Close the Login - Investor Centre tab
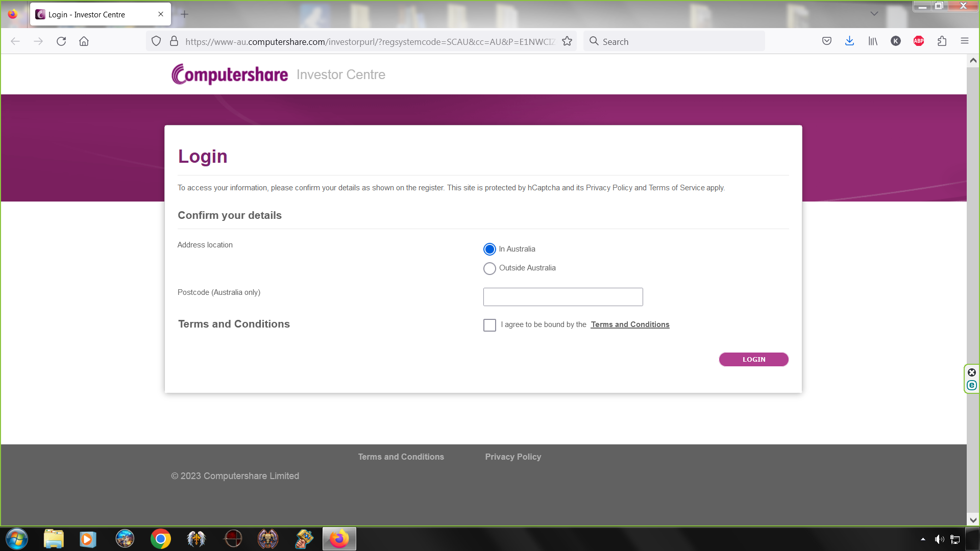980x551 pixels. click(x=161, y=14)
